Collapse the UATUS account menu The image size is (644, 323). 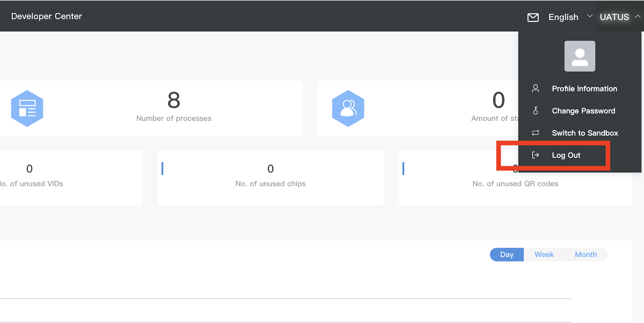click(x=620, y=17)
